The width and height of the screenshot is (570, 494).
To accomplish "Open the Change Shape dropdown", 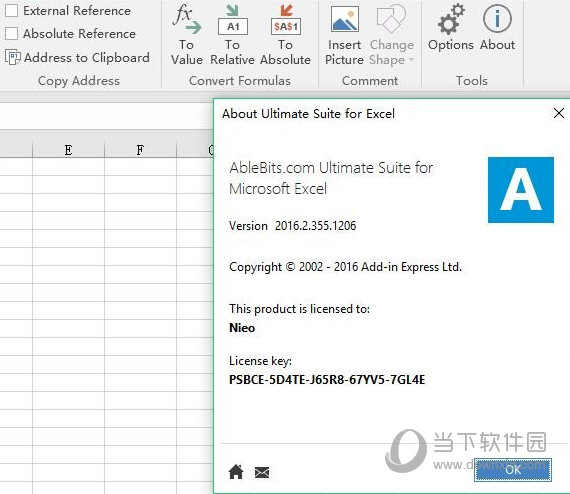I will (x=392, y=35).
